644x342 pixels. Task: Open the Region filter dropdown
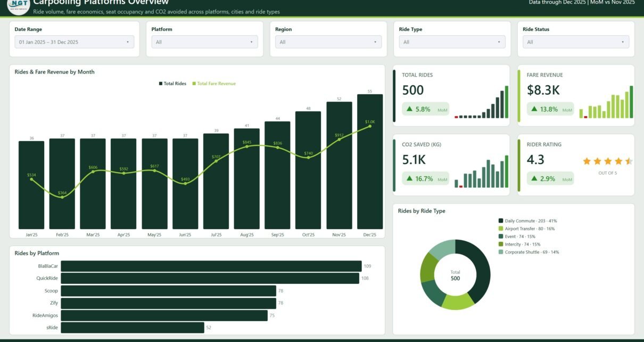point(328,42)
